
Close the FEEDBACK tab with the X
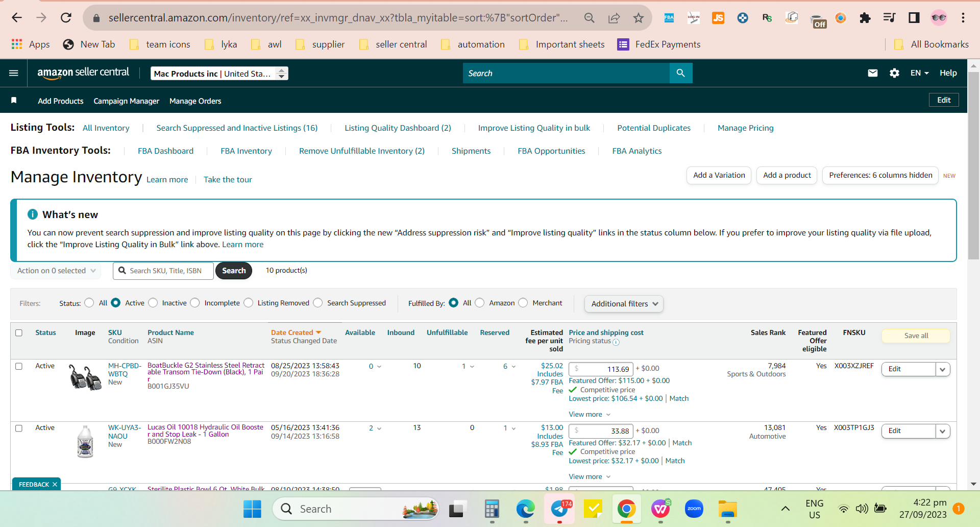pyautogui.click(x=55, y=485)
